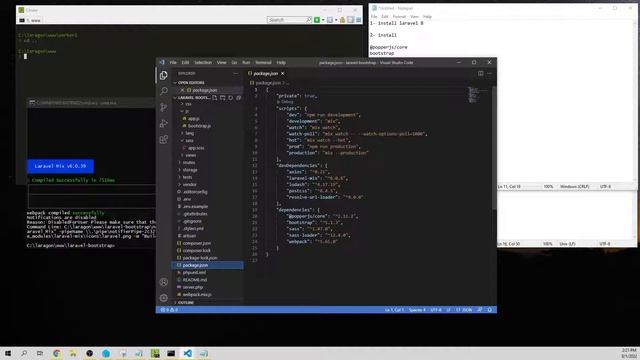Click VS Code icon in the taskbar

click(x=187, y=353)
